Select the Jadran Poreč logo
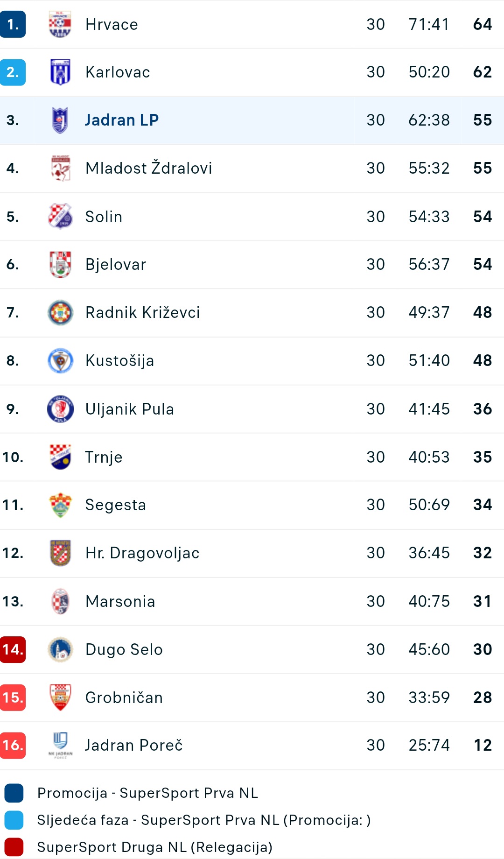Viewport: 504px width, 859px height. point(60,746)
